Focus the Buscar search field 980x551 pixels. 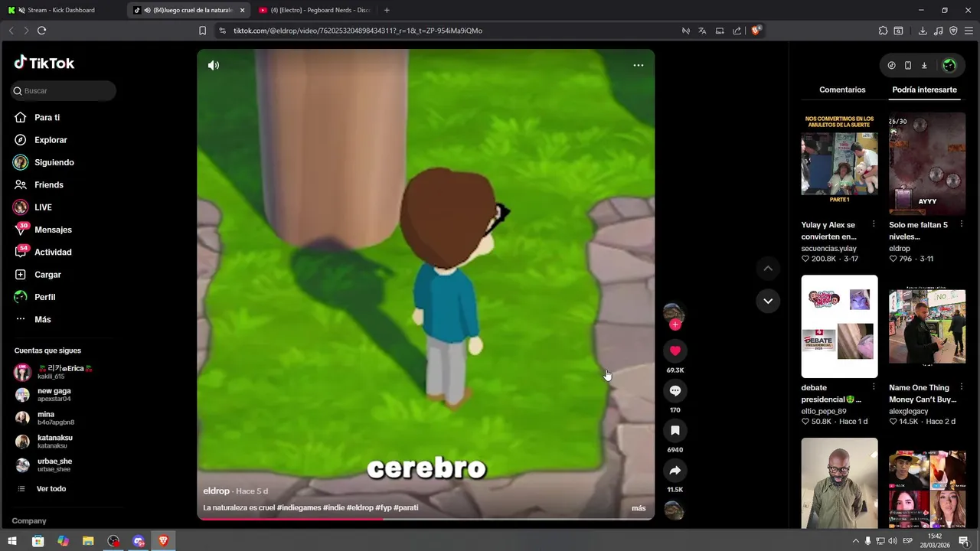point(64,90)
